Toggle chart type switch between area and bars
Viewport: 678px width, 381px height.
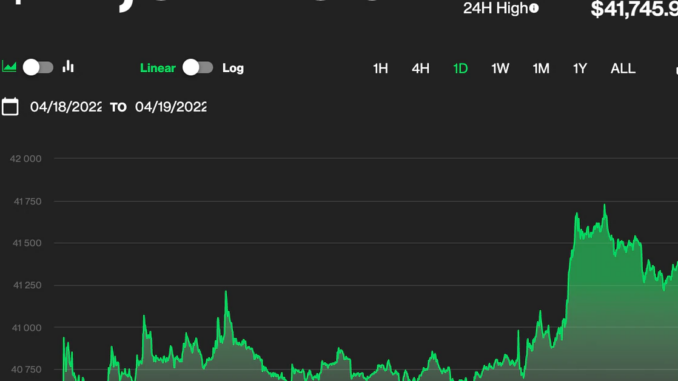(38, 67)
